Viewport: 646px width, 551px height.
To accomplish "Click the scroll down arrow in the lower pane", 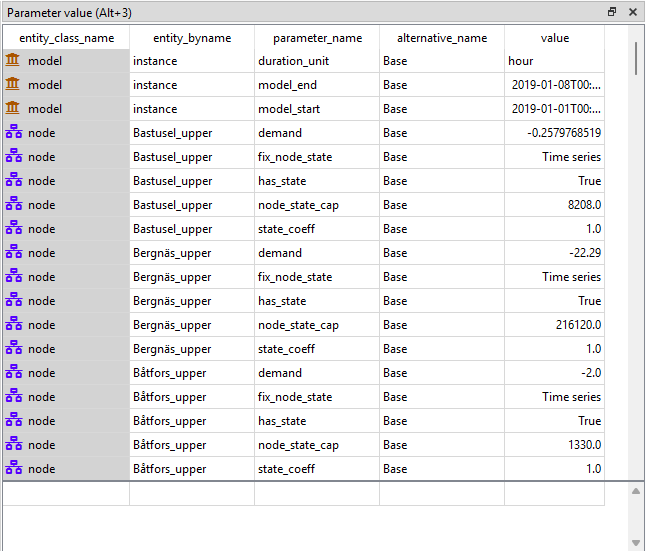I will (636, 542).
